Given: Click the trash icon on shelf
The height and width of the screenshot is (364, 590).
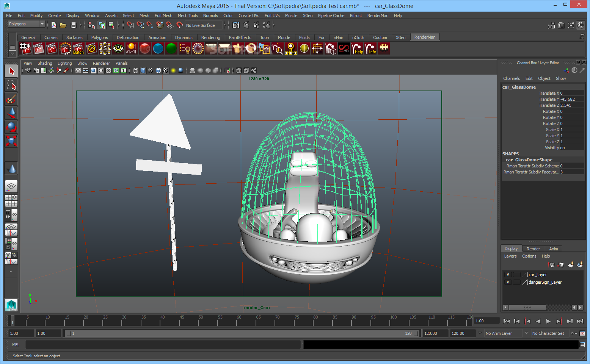Looking at the screenshot, I should (x=582, y=36).
